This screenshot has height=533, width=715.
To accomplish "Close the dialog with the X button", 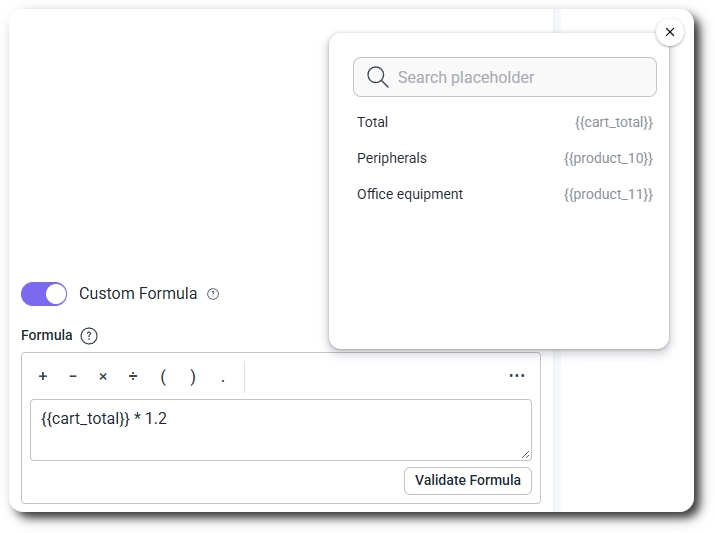I will pos(669,32).
